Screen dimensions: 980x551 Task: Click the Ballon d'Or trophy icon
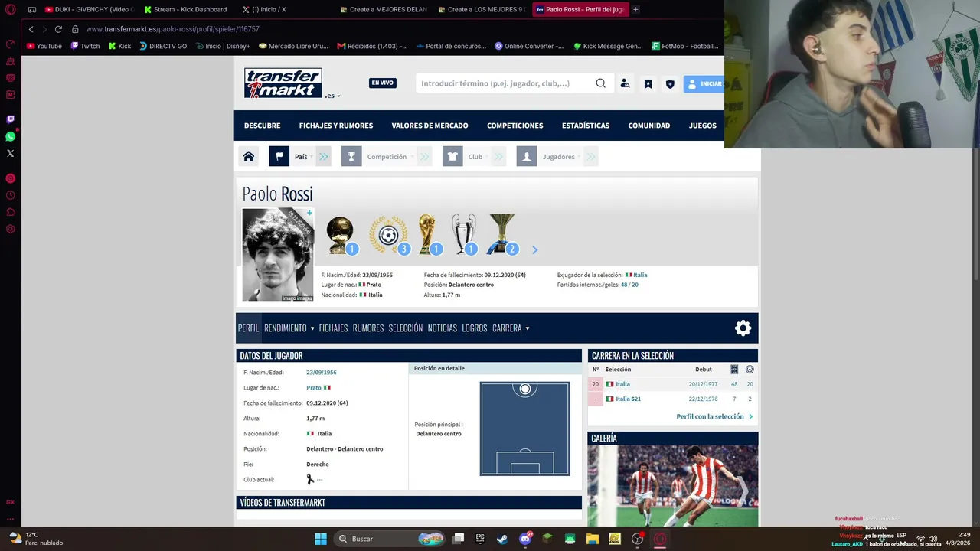[341, 234]
